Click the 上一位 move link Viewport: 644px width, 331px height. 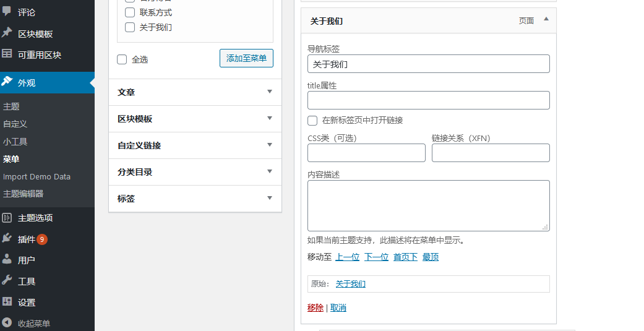coord(348,257)
